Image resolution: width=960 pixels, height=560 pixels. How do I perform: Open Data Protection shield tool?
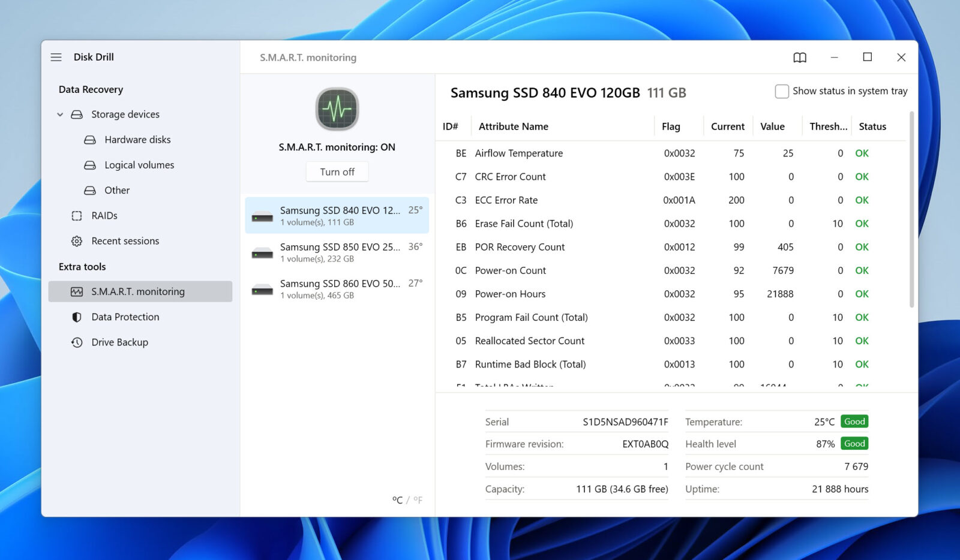point(125,317)
